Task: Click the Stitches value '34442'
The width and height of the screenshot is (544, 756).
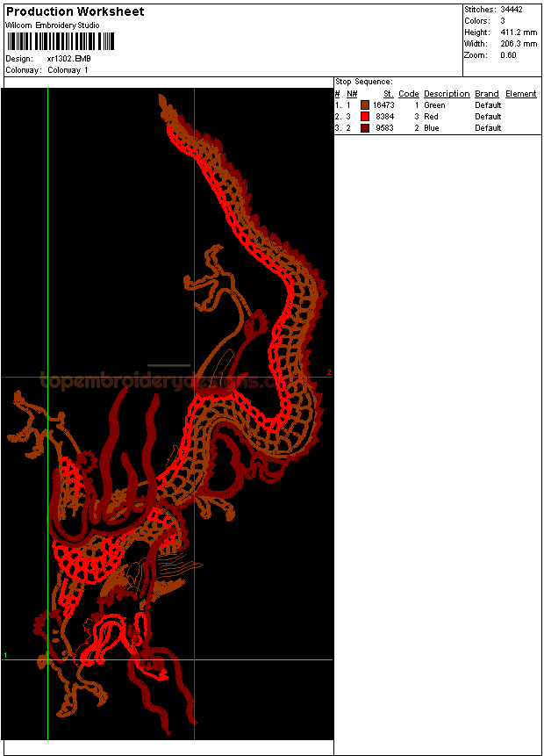Action: coord(512,9)
